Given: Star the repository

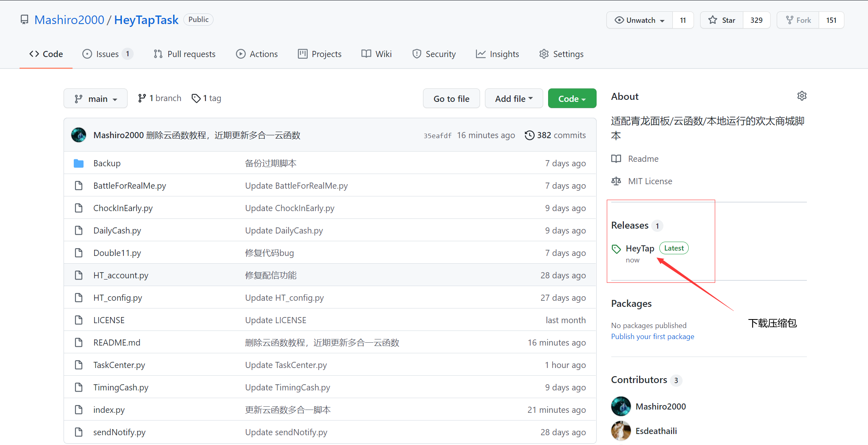Looking at the screenshot, I should click(x=721, y=20).
